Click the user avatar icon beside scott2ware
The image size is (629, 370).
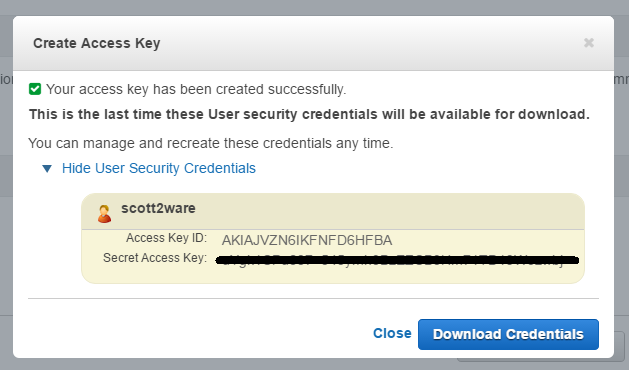[104, 213]
